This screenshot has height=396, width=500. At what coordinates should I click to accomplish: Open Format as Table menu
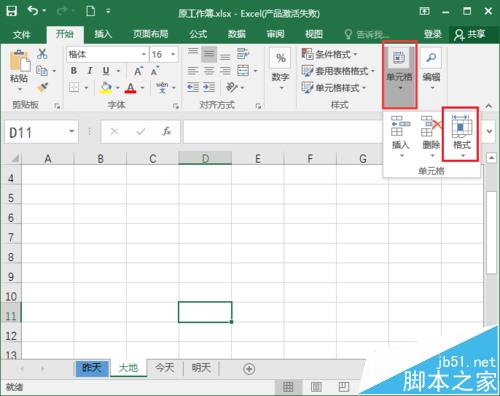tap(338, 71)
